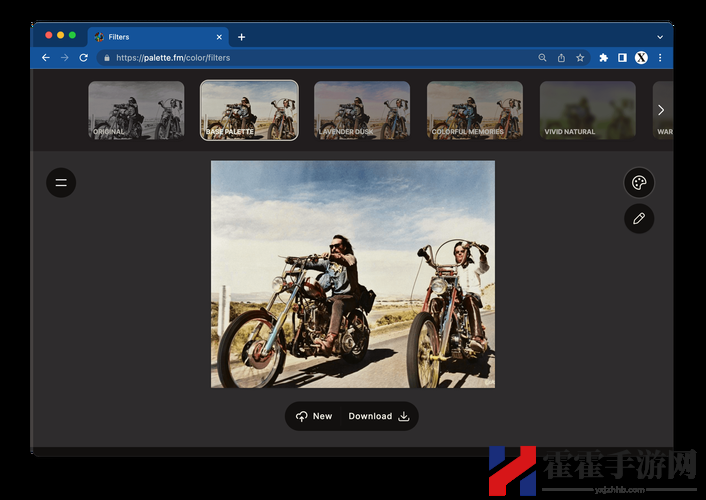Select the Filters browser tab
This screenshot has width=706, height=500.
click(x=158, y=37)
